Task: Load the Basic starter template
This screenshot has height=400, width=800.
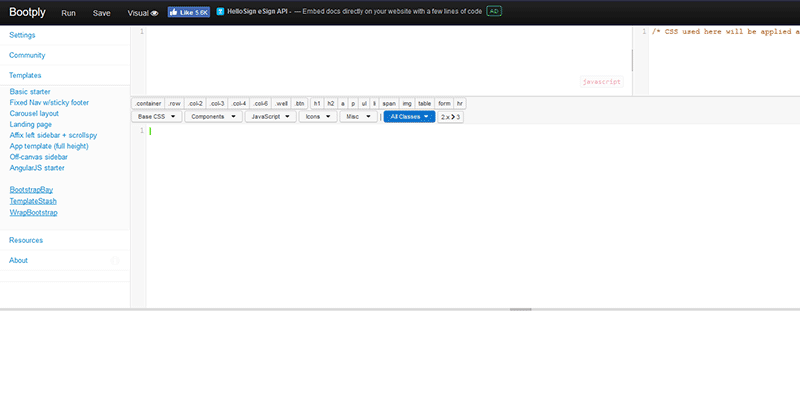Action: [x=30, y=92]
